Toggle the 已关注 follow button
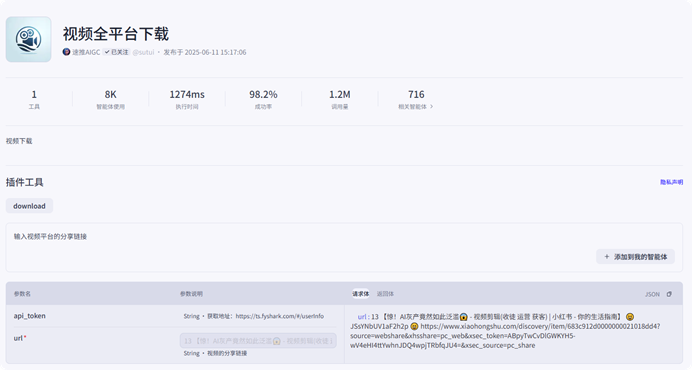This screenshot has width=692, height=370. (117, 52)
